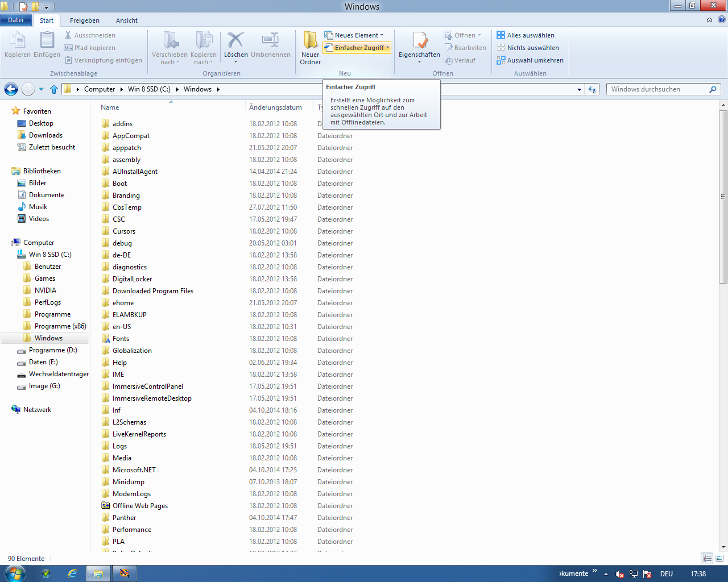Viewport: 728px width, 582px height.
Task: Open Quick Access Toolbar customize arrow
Action: pyautogui.click(x=47, y=7)
